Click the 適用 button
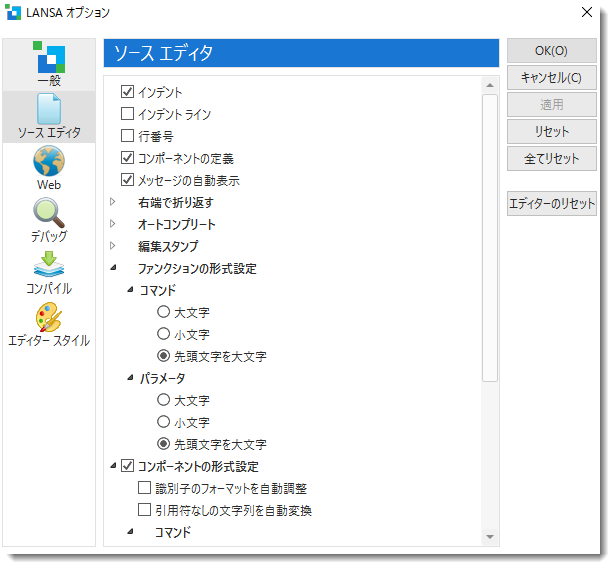 (x=551, y=105)
